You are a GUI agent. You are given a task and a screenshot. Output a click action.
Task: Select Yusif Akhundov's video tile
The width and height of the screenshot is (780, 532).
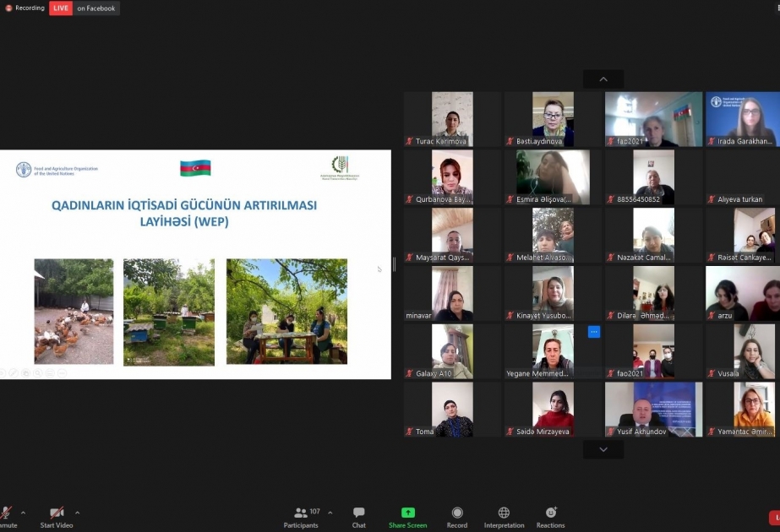click(x=653, y=410)
